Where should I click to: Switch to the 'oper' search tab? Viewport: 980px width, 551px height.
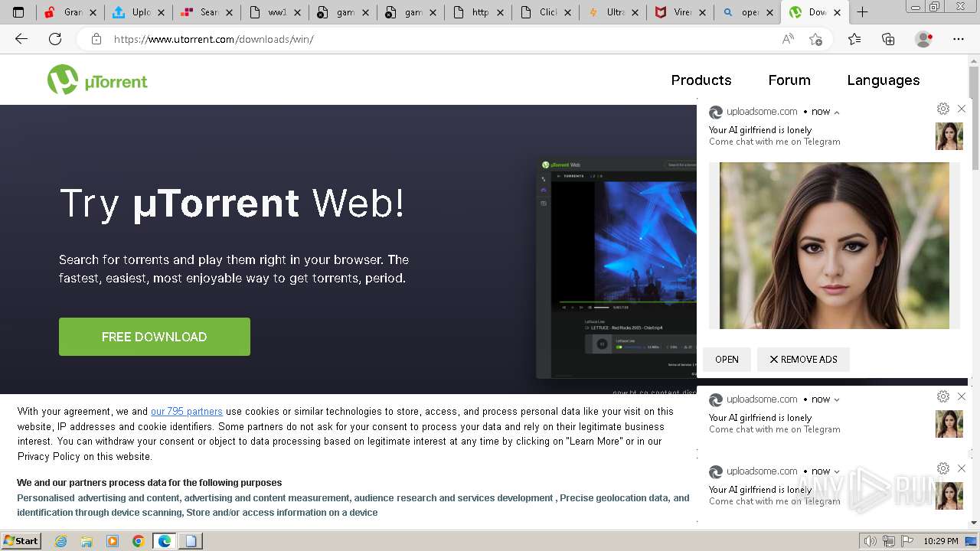(746, 12)
